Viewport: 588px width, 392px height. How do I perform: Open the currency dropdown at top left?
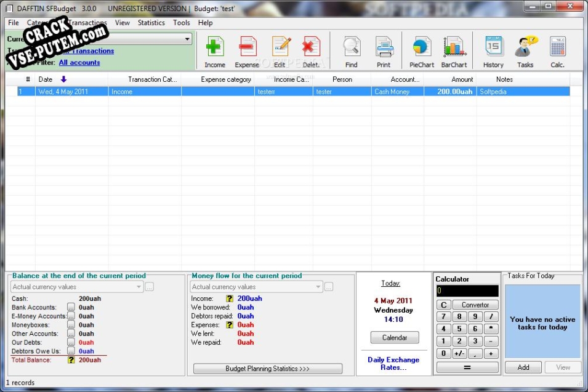(187, 39)
